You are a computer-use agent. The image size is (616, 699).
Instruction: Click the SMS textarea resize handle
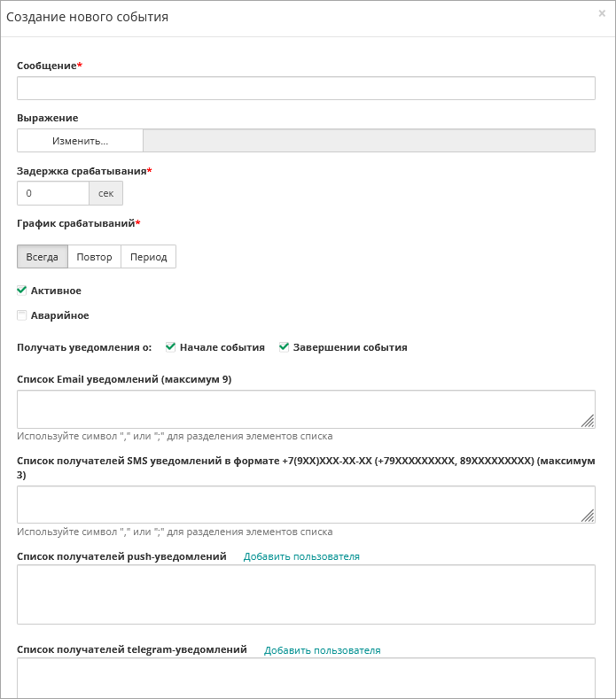click(x=588, y=516)
